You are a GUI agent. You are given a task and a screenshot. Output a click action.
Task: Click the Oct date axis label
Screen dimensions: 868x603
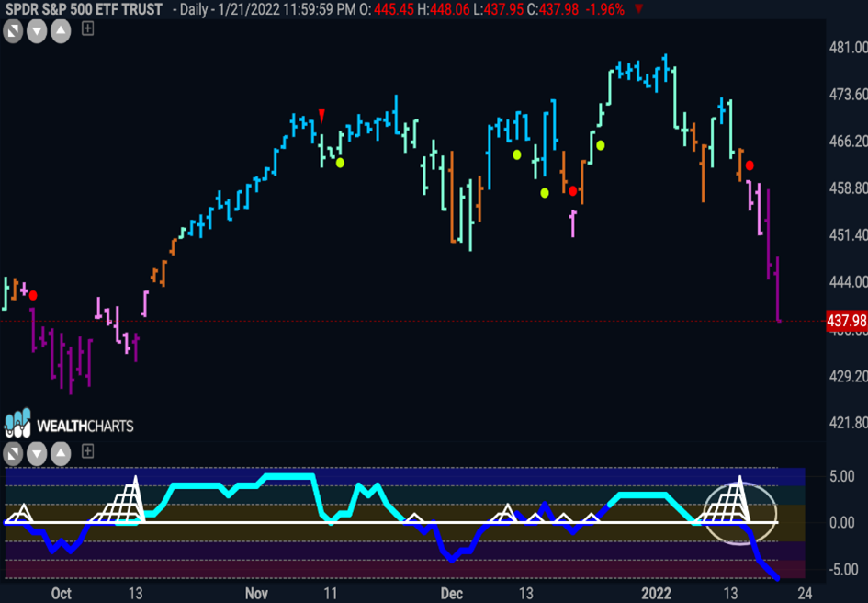point(61,594)
